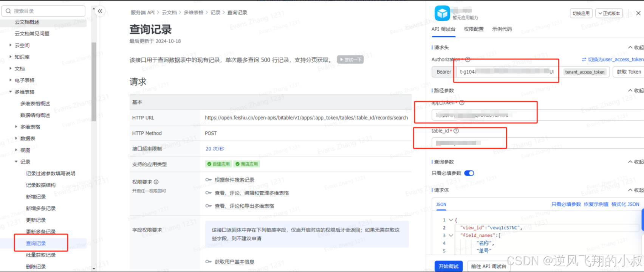Image resolution: width=644 pixels, height=272 pixels.
Task: Focus the 搜索目录 search box
Action: [x=43, y=11]
